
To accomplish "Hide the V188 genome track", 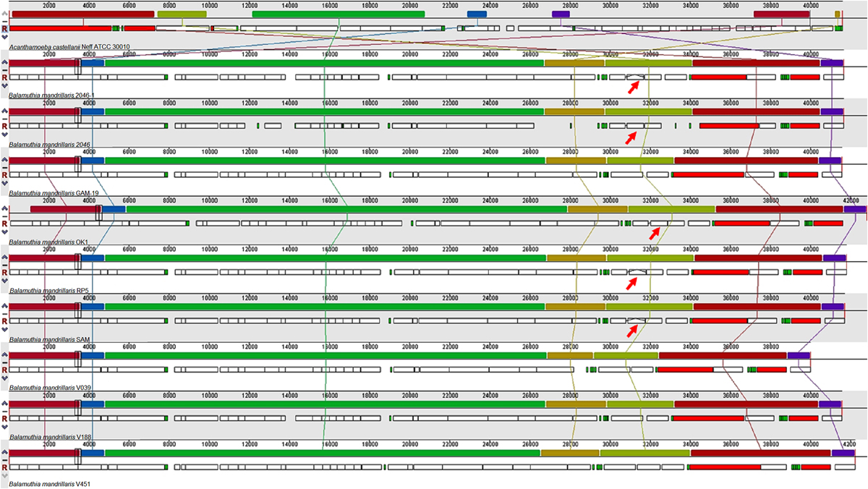I will click(x=4, y=412).
